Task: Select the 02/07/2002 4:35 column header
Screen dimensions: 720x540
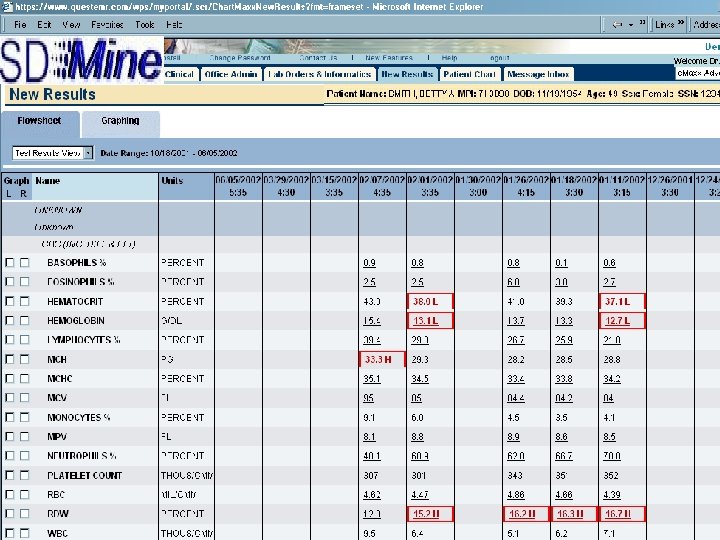Action: (382, 186)
